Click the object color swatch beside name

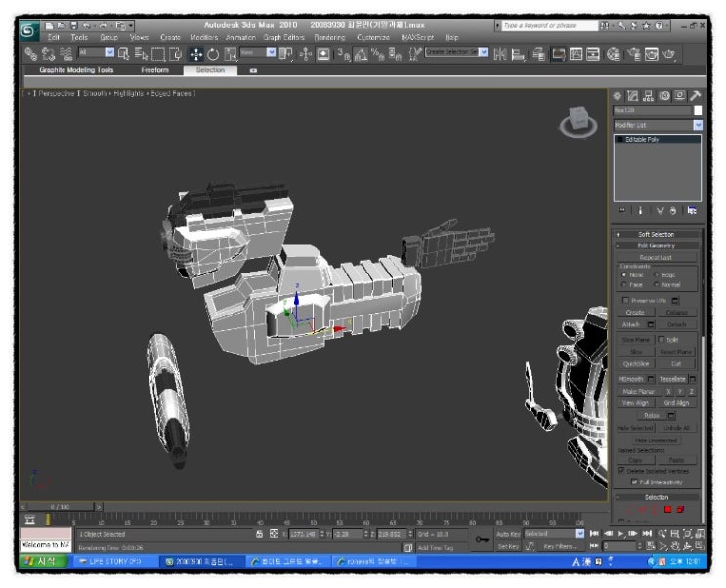pos(697,110)
